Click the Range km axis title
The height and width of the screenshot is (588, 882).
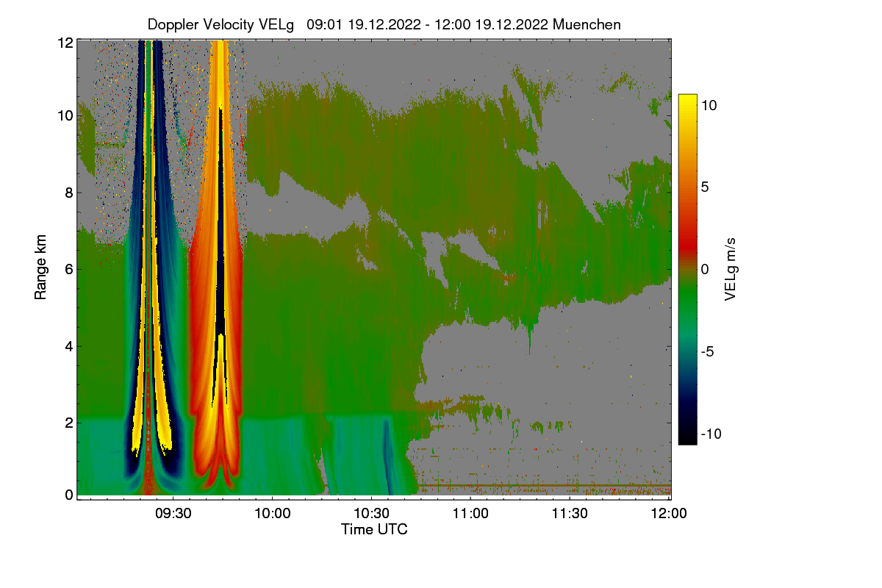coord(40,268)
